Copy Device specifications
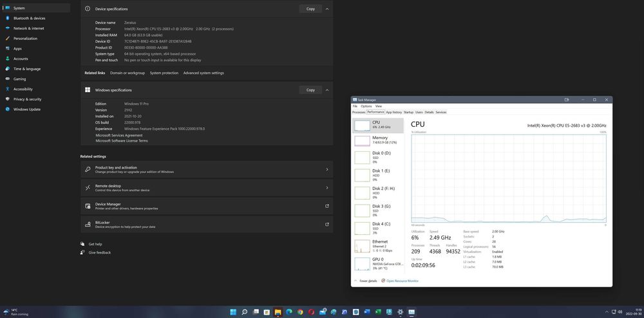644x318 pixels. tap(310, 8)
